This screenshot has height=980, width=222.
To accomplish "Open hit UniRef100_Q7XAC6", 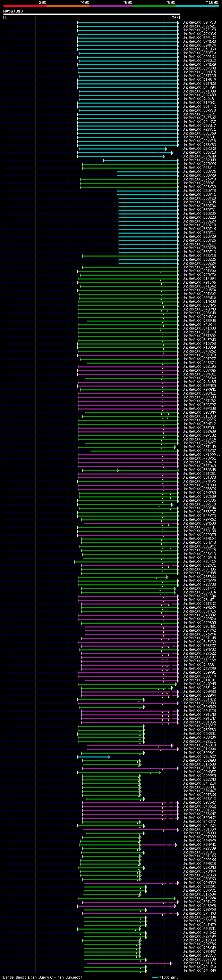I will click(199, 34).
